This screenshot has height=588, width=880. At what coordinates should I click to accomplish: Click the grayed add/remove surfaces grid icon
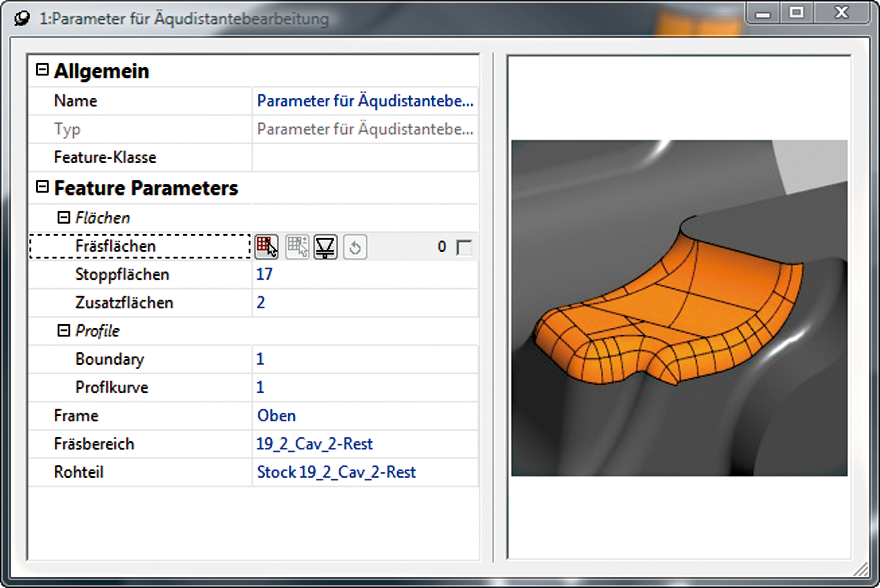pyautogui.click(x=297, y=247)
